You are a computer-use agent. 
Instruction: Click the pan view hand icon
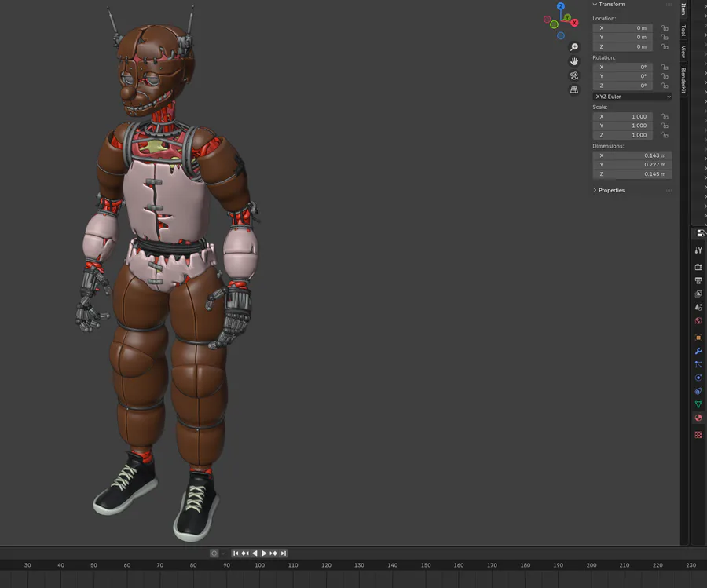click(574, 61)
